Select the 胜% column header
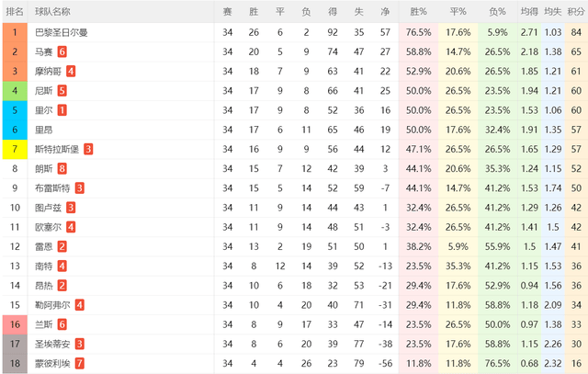Image resolution: width=588 pixels, height=374 pixels. tap(418, 12)
